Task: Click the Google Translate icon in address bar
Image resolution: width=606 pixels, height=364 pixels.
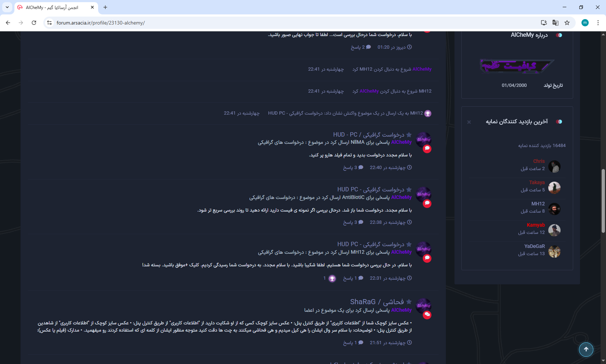Action: pyautogui.click(x=555, y=23)
